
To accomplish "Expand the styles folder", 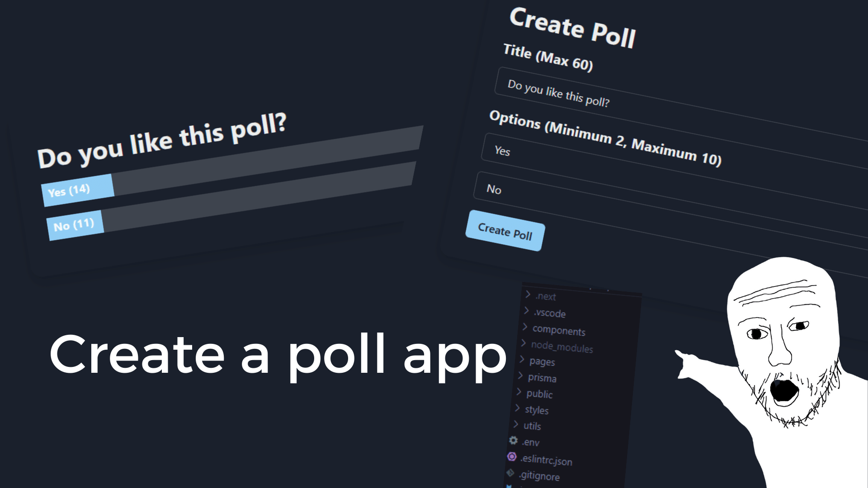I will coord(518,408).
